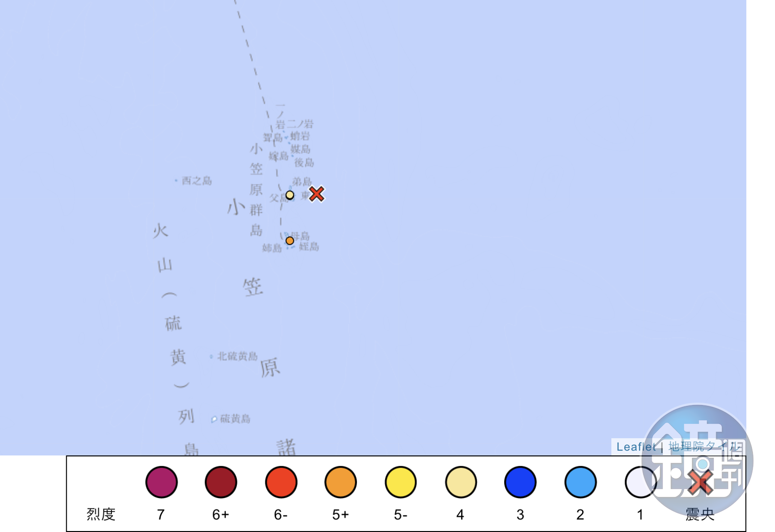Click the 弟島 island label on map
This screenshot has width=775, height=532.
point(301,182)
